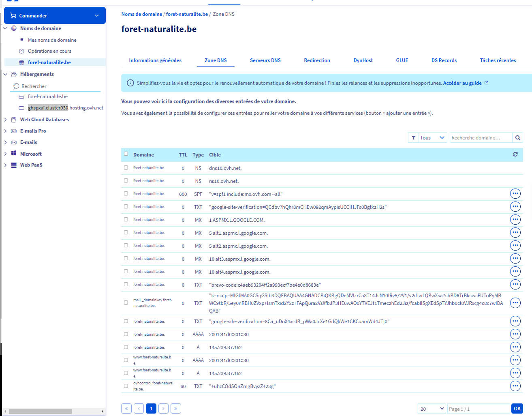
Task: Click the sidebar horizontal scrollbar
Action: pyautogui.click(x=41, y=411)
